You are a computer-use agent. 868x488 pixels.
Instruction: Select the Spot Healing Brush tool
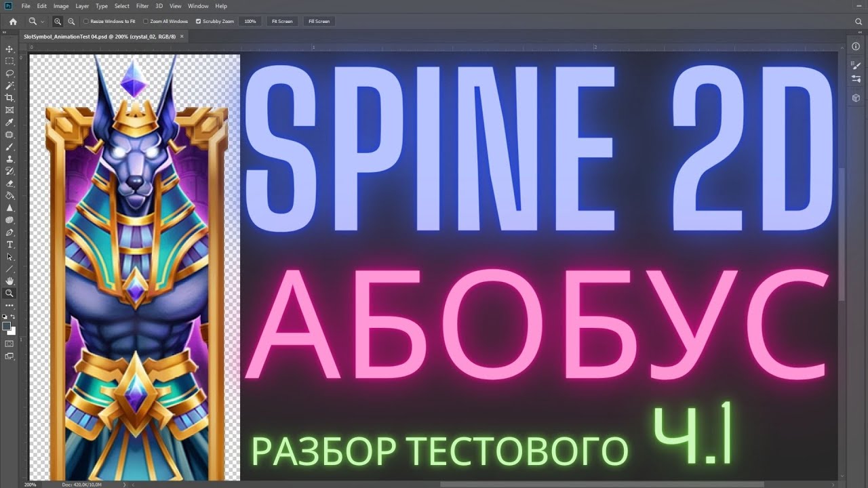[x=9, y=134]
